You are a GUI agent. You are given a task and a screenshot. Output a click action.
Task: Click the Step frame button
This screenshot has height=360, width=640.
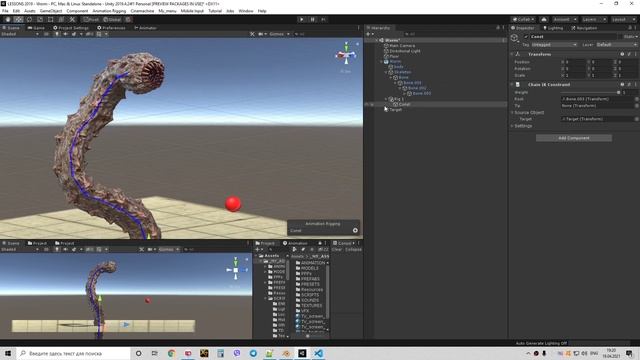[x=323, y=20]
